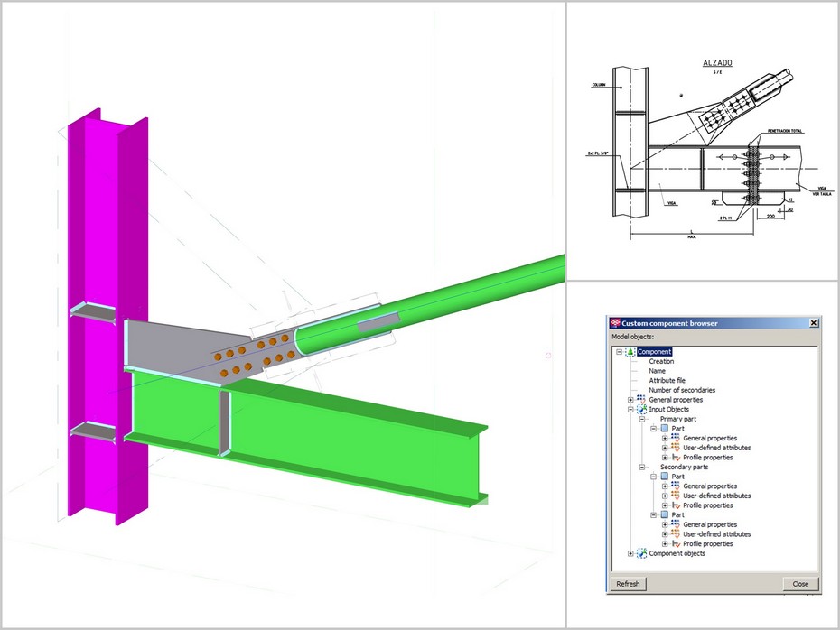This screenshot has width=840, height=630.
Task: Expand Primary part's General properties with plus box
Action: [665, 439]
